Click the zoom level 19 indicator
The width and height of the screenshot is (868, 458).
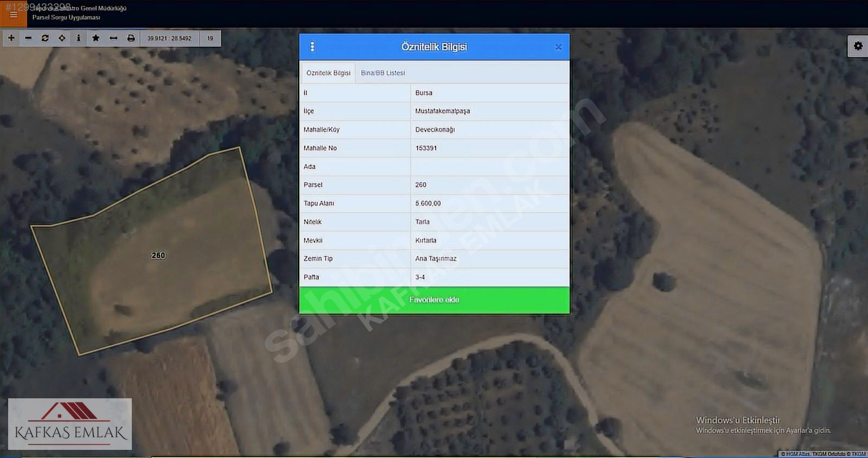[210, 38]
